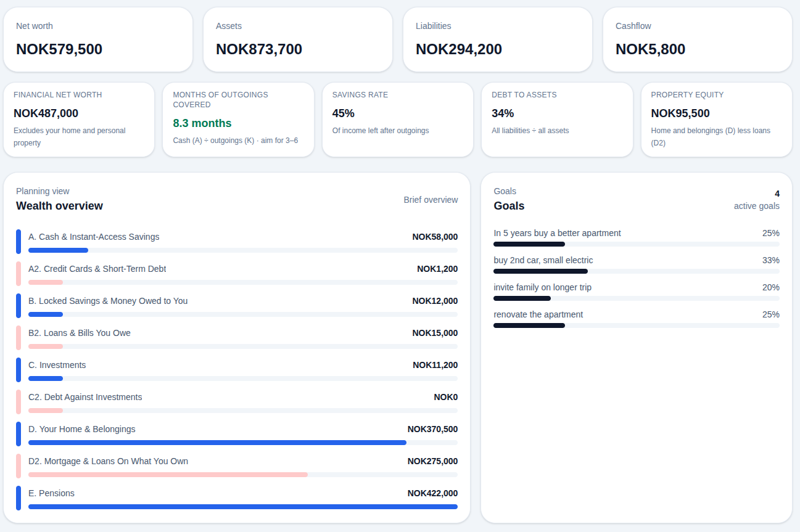This screenshot has height=532, width=800.
Task: Click the C2. Debt Against Investments label
Action: pyautogui.click(x=85, y=397)
